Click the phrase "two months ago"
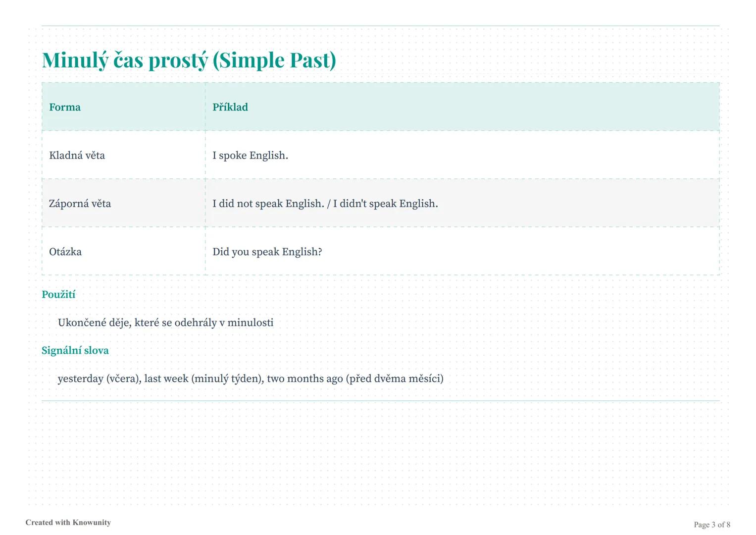This screenshot has width=756, height=535. click(x=304, y=379)
